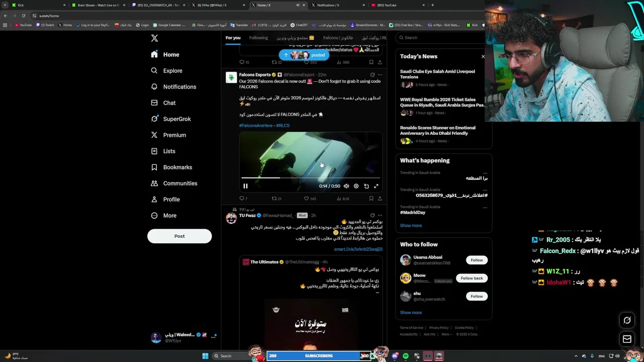
Task: Mute the Falcons video volume icon
Action: click(346, 186)
